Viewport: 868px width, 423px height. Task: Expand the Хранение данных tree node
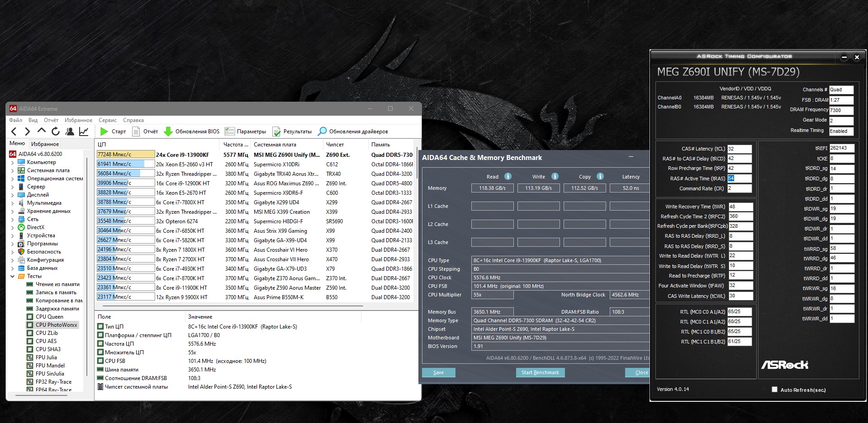[12, 211]
